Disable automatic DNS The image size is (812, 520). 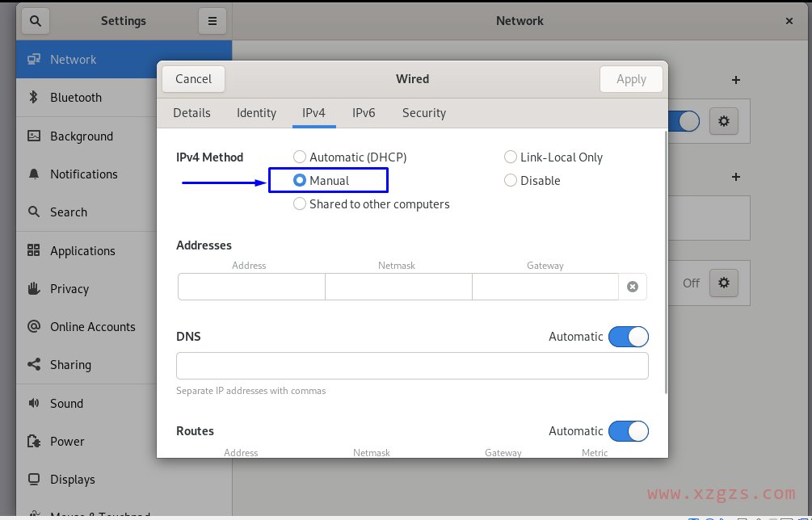pyautogui.click(x=629, y=337)
